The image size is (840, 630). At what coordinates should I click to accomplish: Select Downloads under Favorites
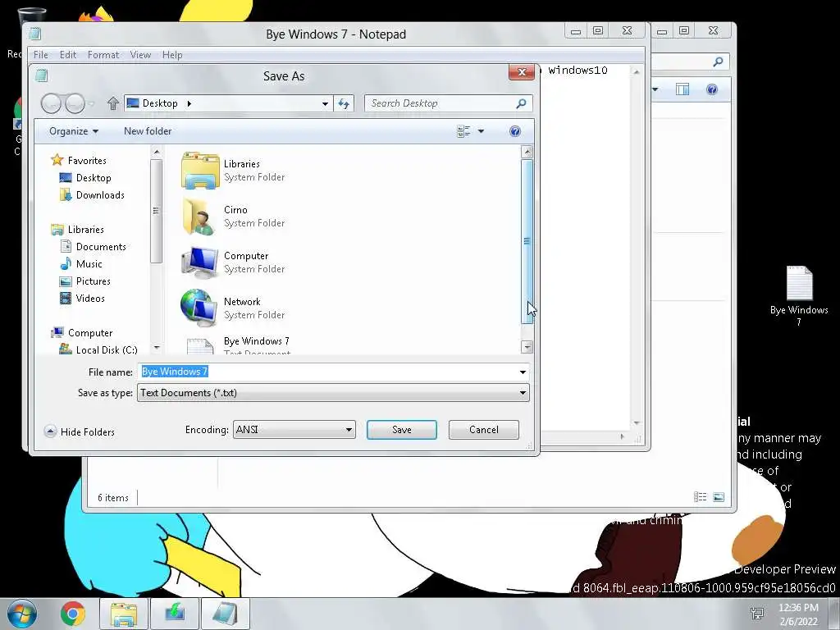click(x=99, y=195)
